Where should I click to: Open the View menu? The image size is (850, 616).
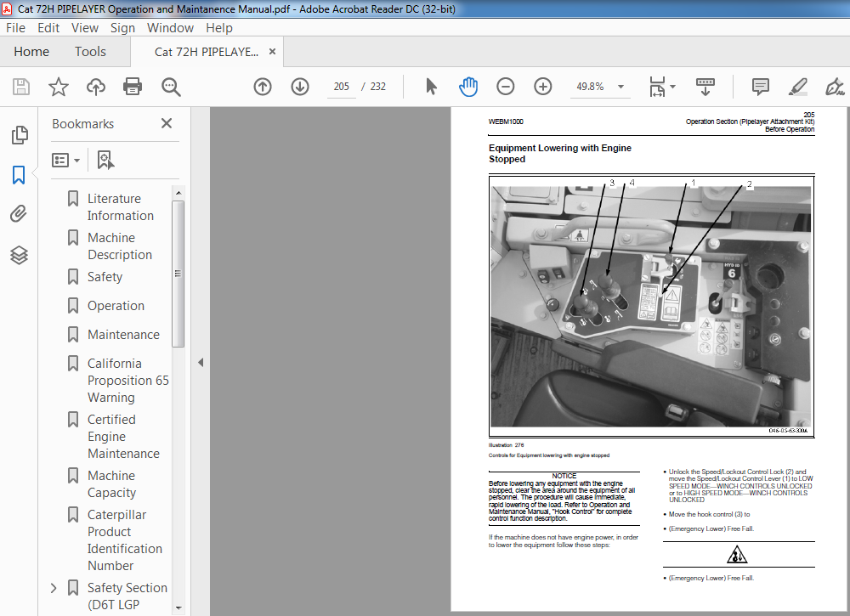click(85, 28)
